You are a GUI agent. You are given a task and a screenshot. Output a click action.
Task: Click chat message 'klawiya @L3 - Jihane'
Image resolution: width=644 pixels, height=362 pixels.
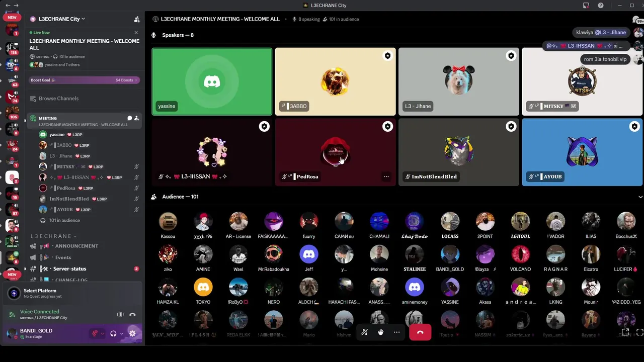tap(601, 32)
